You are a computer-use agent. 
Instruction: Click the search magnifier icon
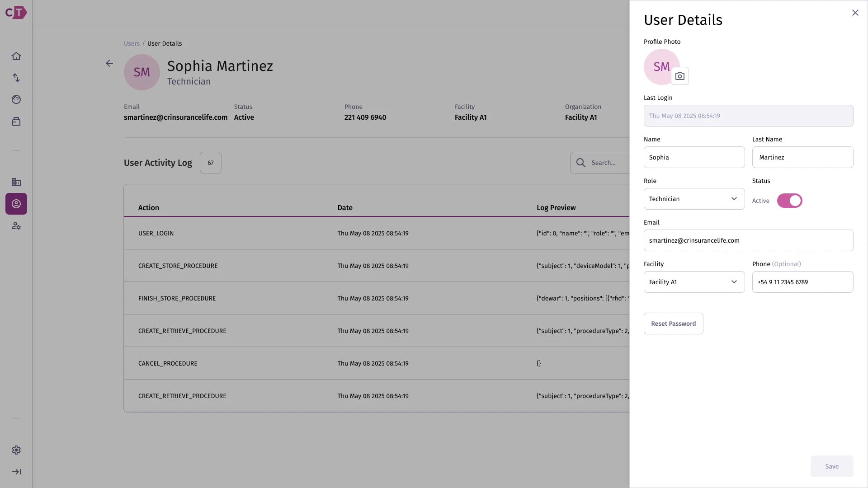(581, 163)
